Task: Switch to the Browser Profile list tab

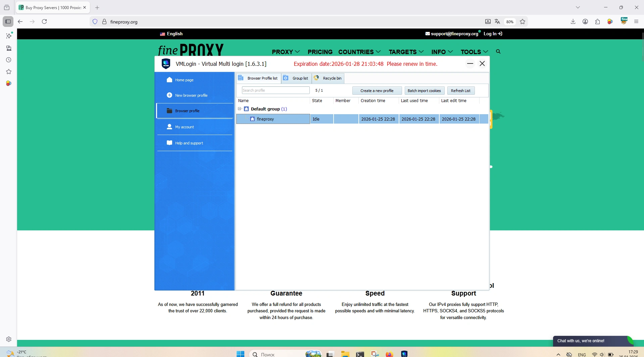Action: coord(258,78)
